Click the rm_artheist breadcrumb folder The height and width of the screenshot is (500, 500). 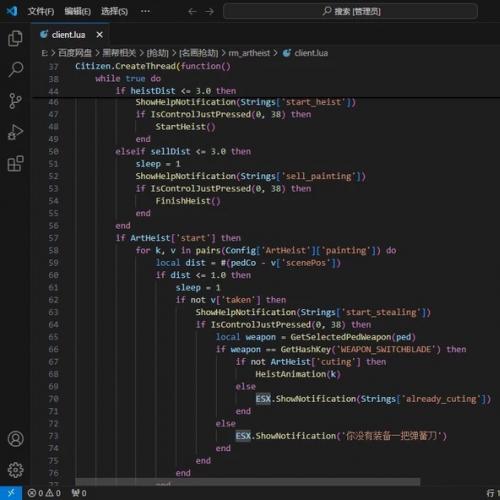[249, 53]
